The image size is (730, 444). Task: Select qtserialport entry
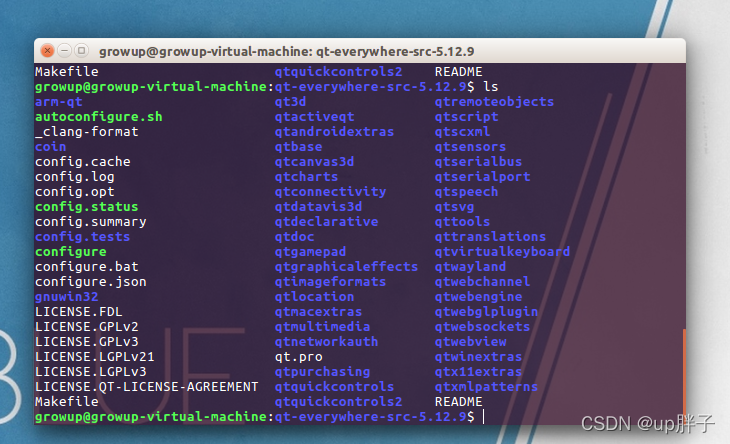[482, 176]
